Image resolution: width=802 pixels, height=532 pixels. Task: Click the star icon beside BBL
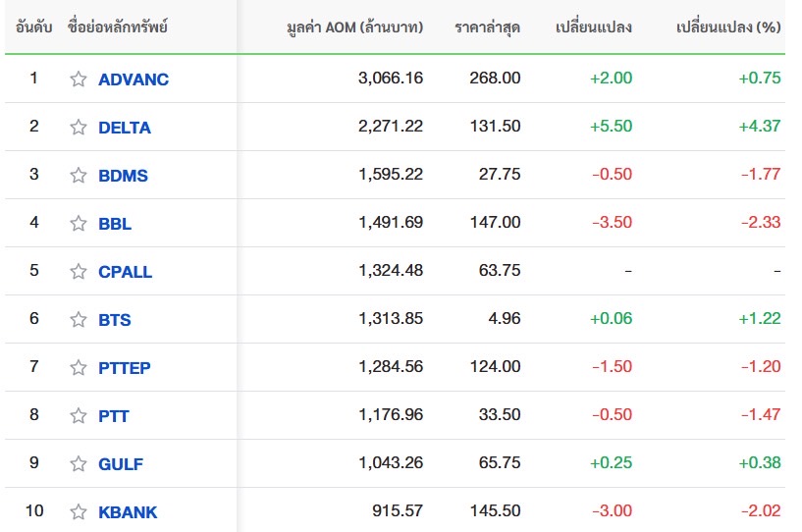coord(79,224)
